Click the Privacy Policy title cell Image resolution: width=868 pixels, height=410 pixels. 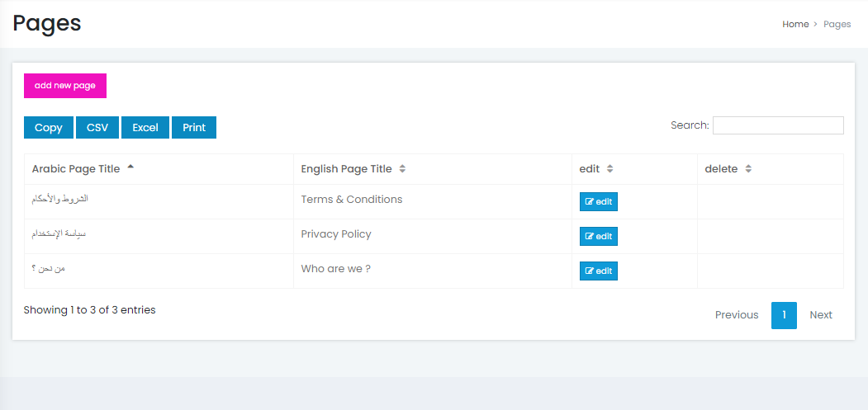336,234
